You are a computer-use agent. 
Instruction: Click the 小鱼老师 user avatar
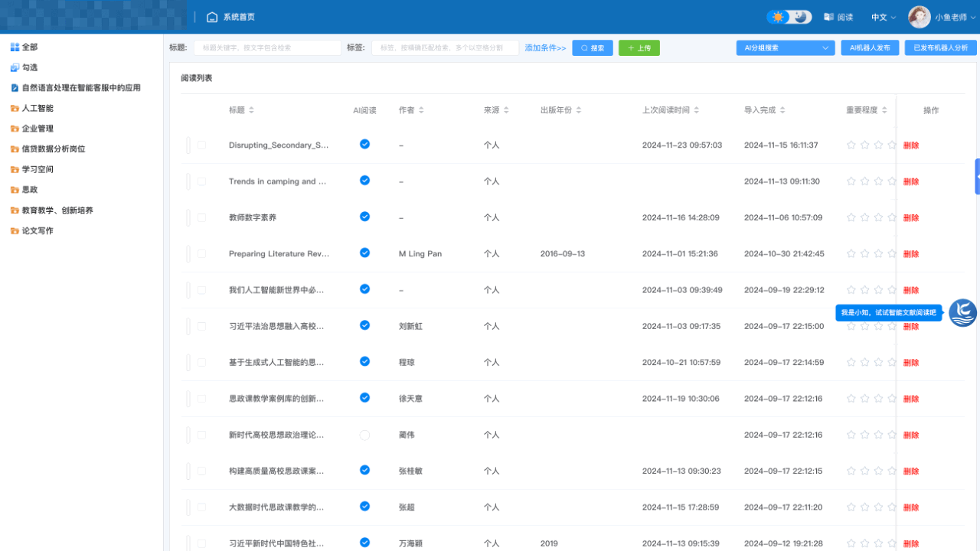919,17
